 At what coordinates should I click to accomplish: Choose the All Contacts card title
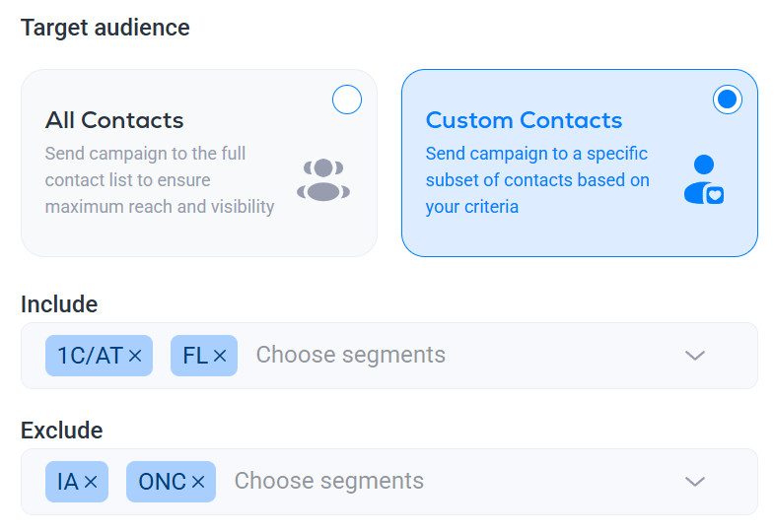click(x=114, y=120)
